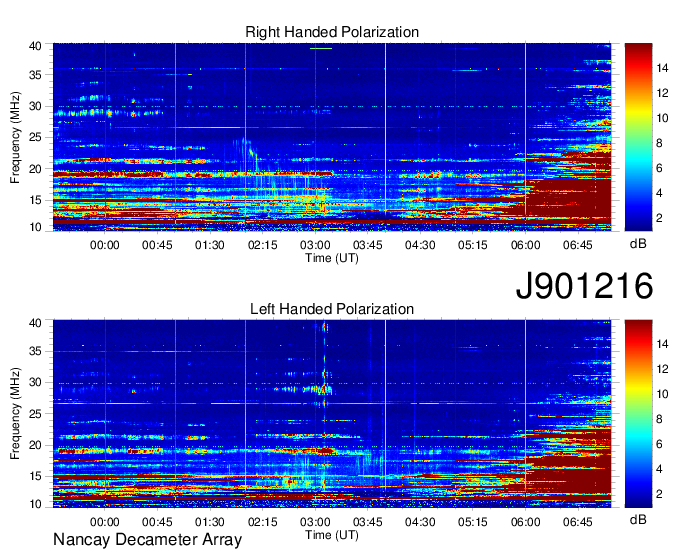Click the Right Handed Polarization title
The image size is (680, 552).
tap(332, 32)
